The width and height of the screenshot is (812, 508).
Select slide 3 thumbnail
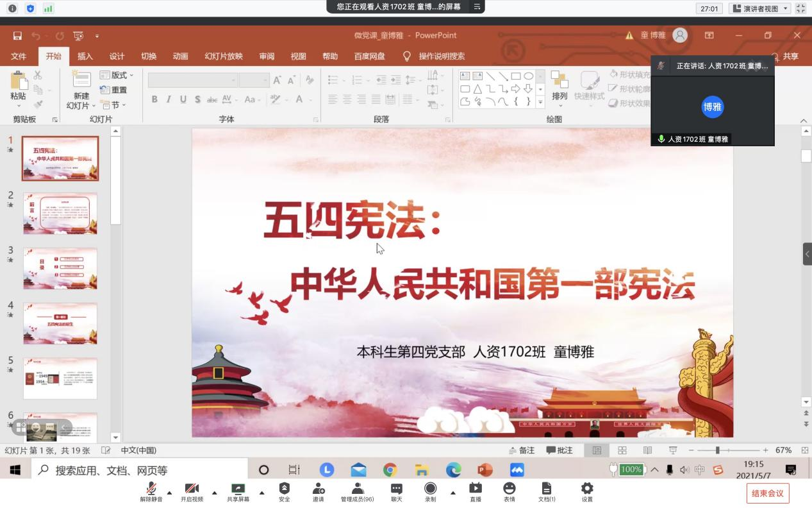(60, 268)
